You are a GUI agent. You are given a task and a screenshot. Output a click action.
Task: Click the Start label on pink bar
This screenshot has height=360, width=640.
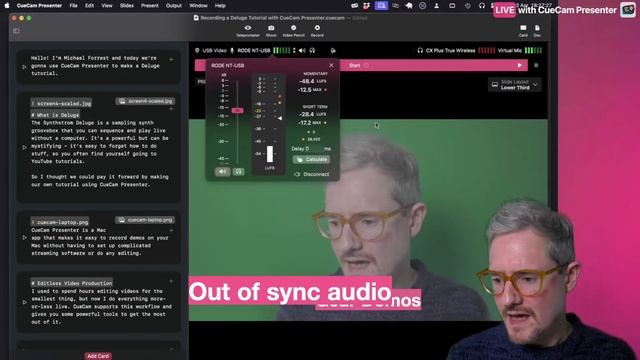(x=355, y=65)
